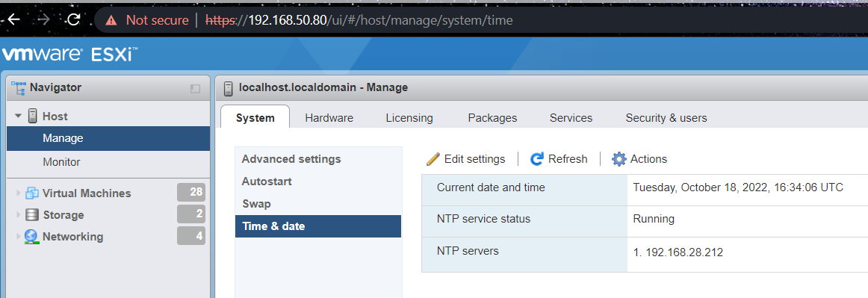
Task: Click the Navigator tree icon
Action: tap(19, 87)
